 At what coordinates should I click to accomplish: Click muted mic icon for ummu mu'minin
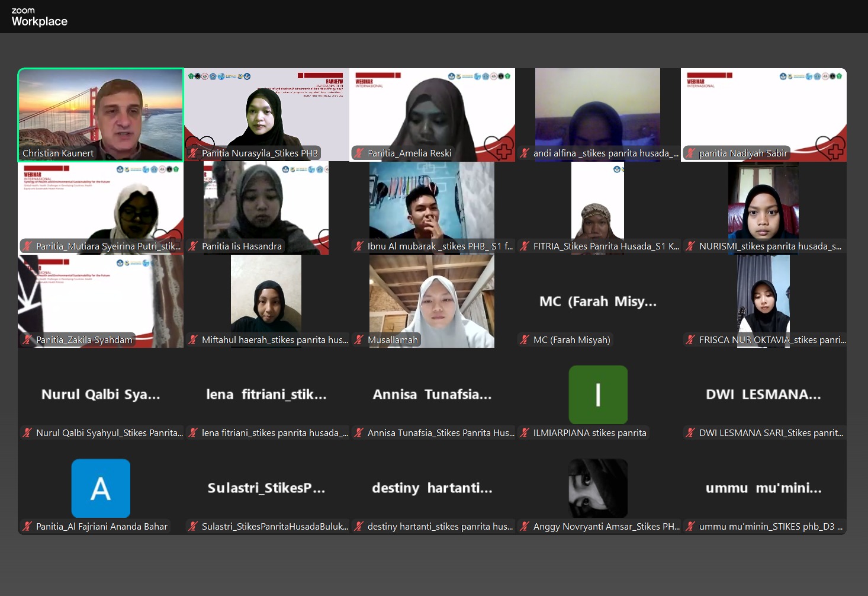tap(690, 527)
